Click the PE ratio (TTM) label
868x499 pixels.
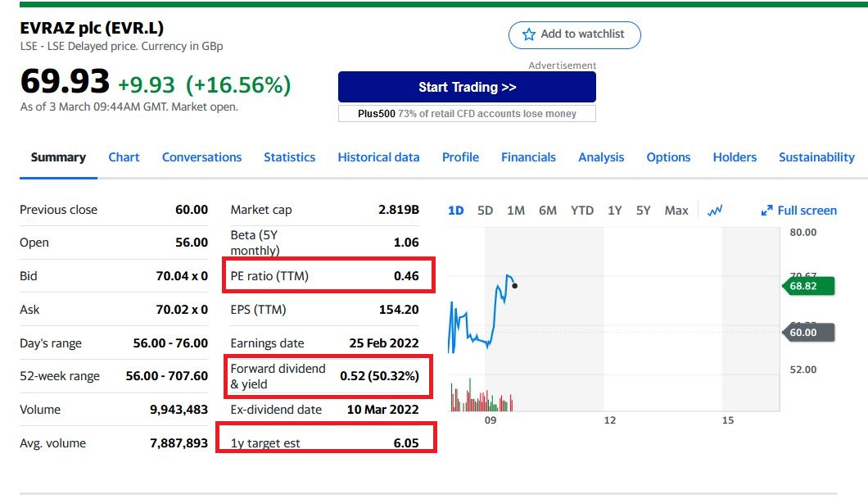click(x=269, y=276)
